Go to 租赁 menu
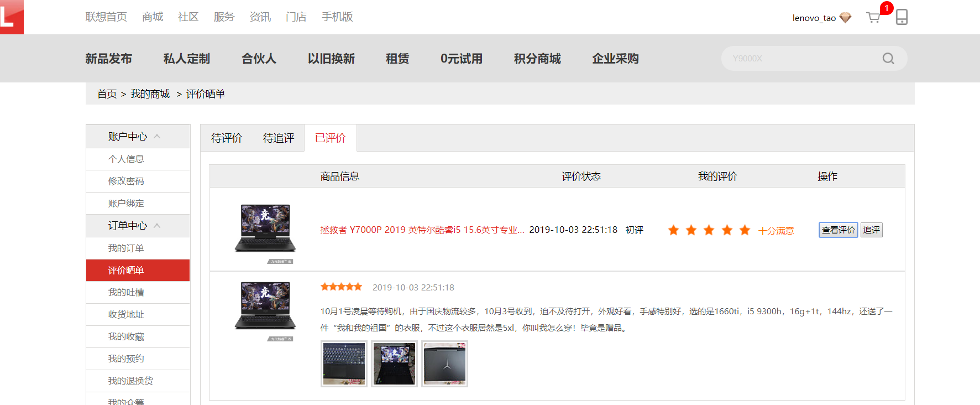The image size is (980, 405). click(x=397, y=59)
